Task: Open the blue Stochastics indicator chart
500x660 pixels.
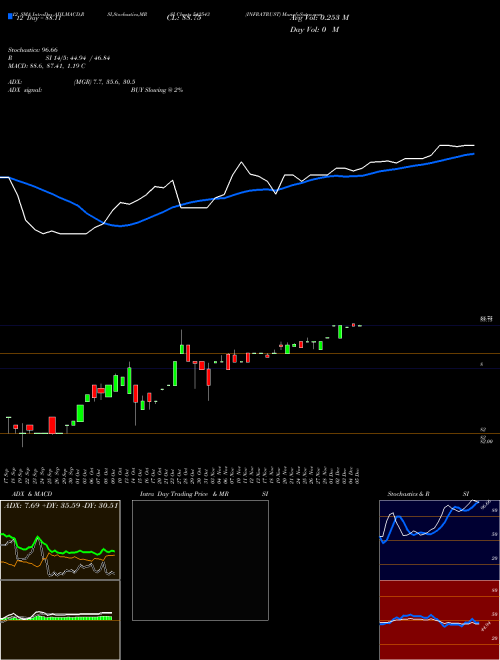Action: [439, 540]
